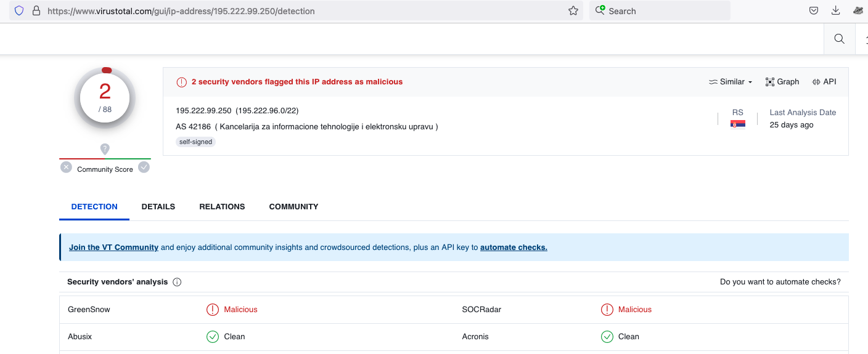Click the SOCRadar vendor name
This screenshot has width=868, height=354.
[481, 310]
